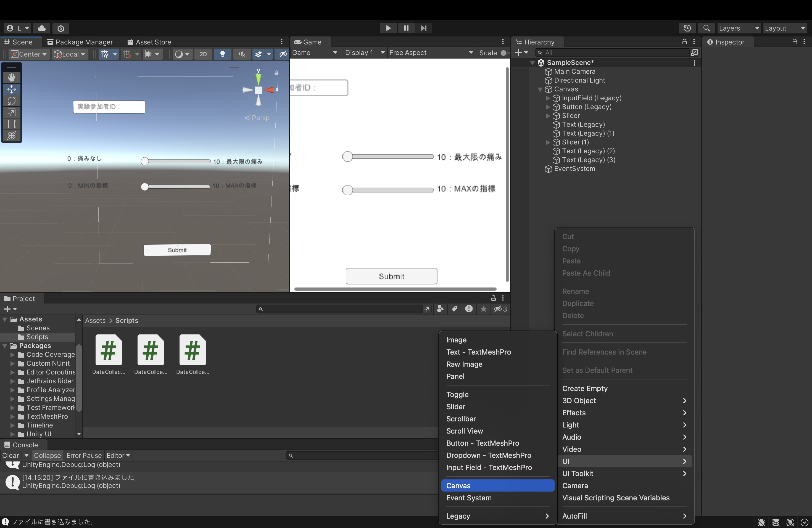Select the Hand tool in the Scene overlay
Image resolution: width=812 pixels, height=528 pixels.
tap(12, 77)
